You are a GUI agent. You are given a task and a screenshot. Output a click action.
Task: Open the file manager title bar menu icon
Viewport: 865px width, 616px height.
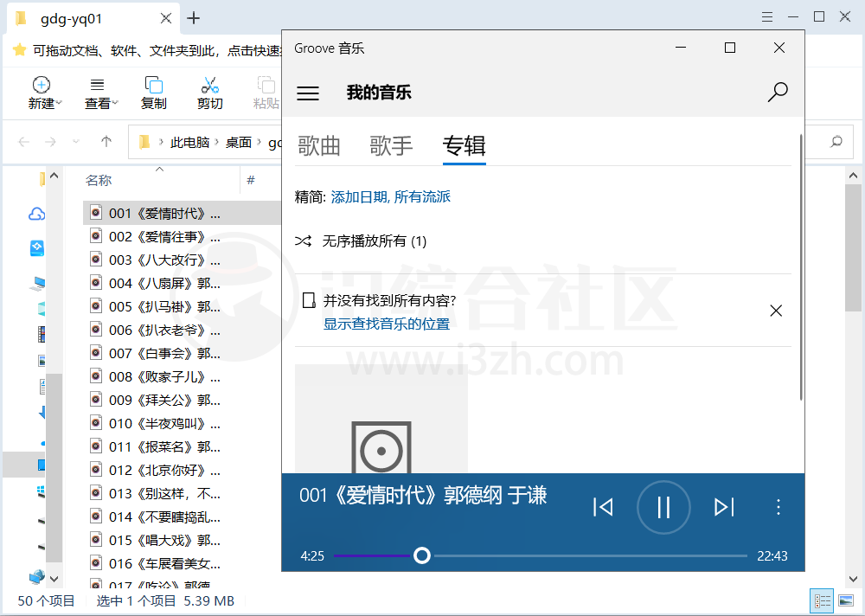766,17
